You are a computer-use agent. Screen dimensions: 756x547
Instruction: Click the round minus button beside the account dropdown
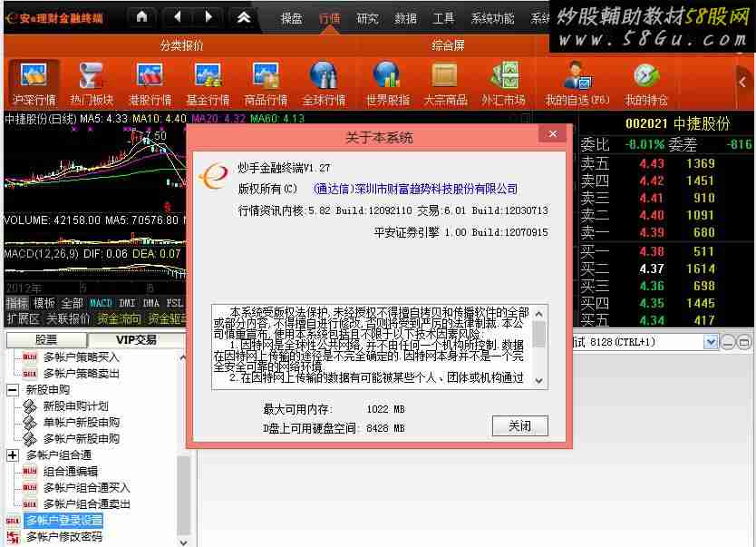[x=727, y=342]
